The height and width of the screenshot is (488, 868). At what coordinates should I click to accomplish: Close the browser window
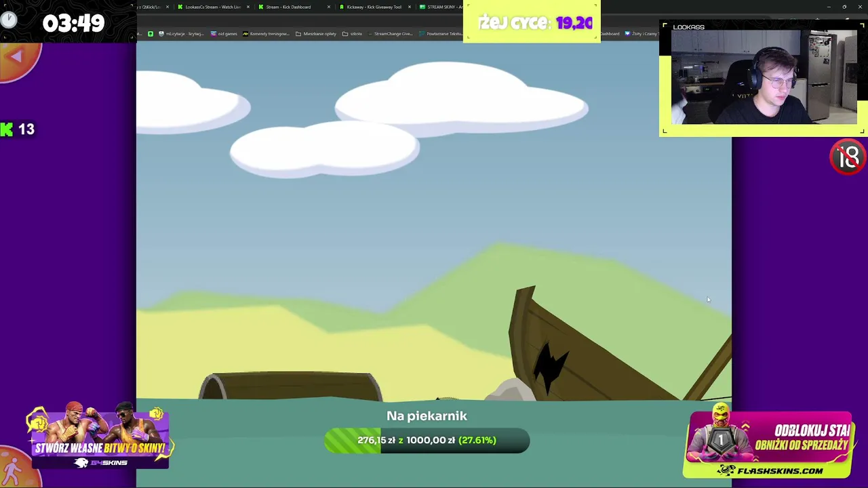coord(860,7)
